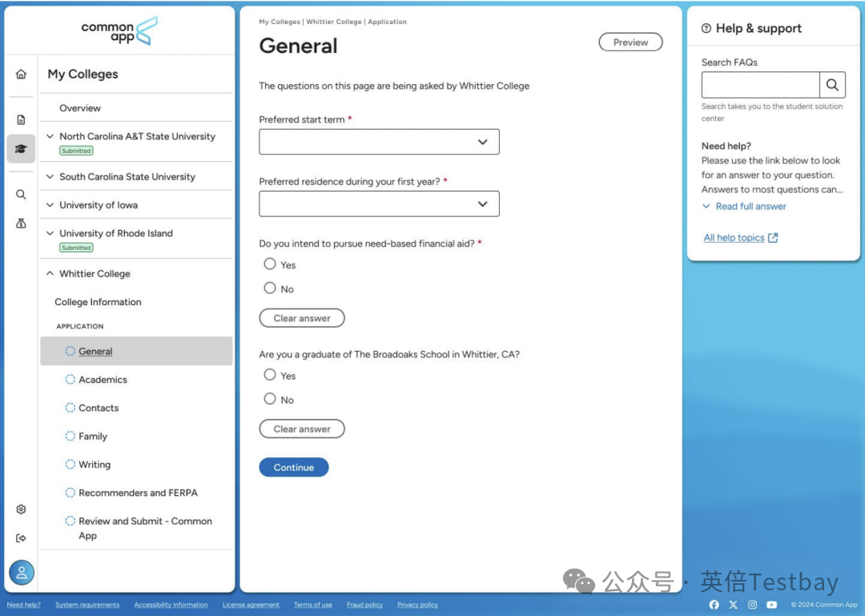
Task: Select Yes for need-based financial aid
Action: pyautogui.click(x=270, y=264)
